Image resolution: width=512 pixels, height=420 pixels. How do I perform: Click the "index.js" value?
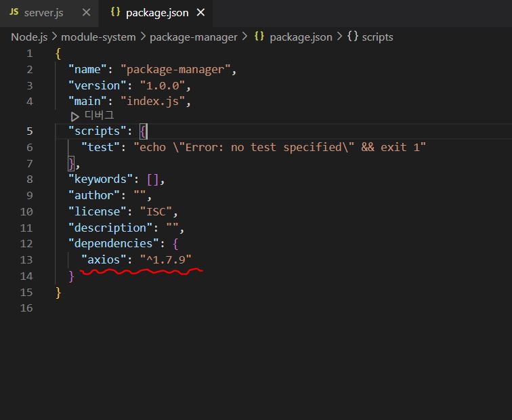tap(153, 102)
